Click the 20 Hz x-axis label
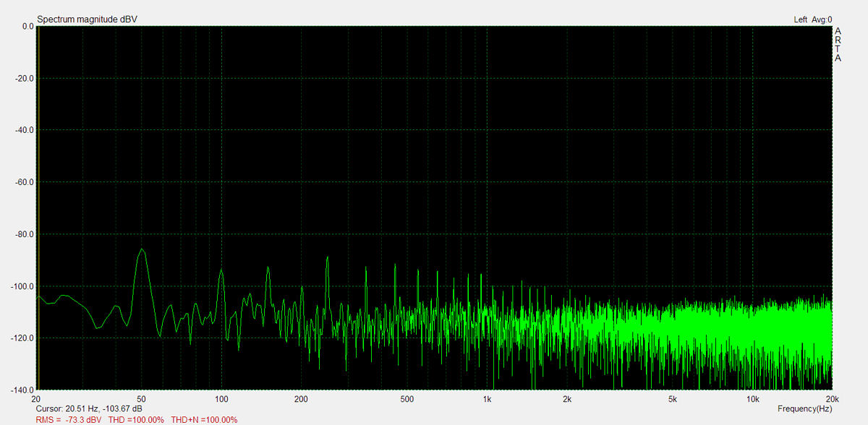 pyautogui.click(x=36, y=399)
